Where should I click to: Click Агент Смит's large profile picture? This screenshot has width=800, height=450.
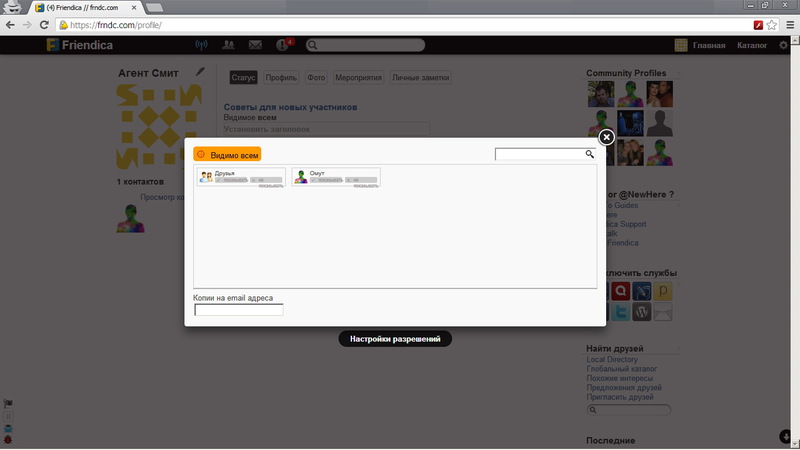pos(159,127)
